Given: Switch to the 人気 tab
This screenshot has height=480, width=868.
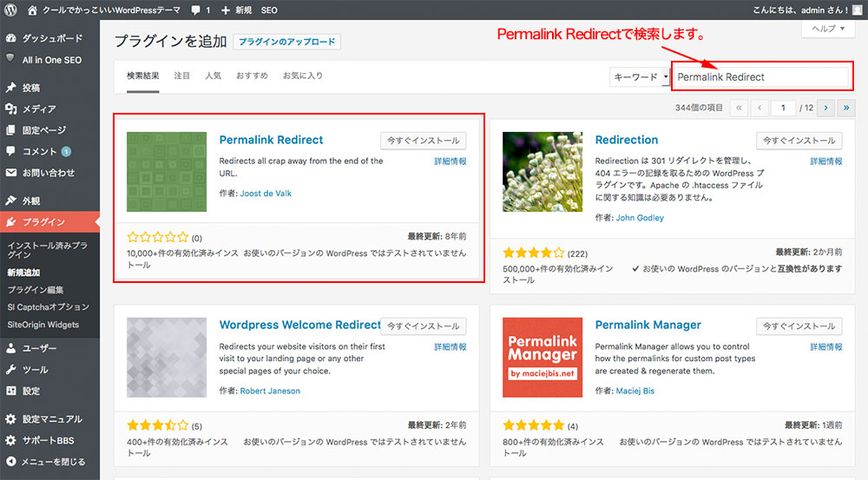Looking at the screenshot, I should point(214,76).
